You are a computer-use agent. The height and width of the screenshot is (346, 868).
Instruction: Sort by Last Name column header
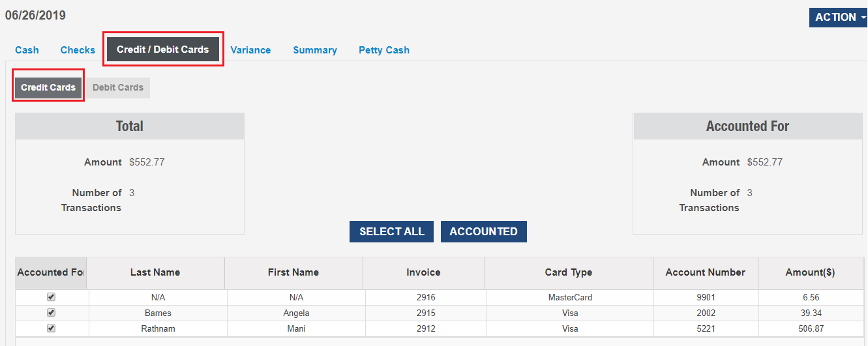(x=155, y=272)
